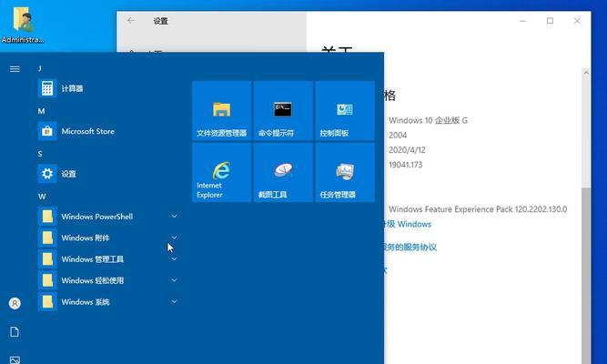Open the File Explorer tile (文件资源管理器)
This screenshot has height=364, width=607.
(221, 110)
